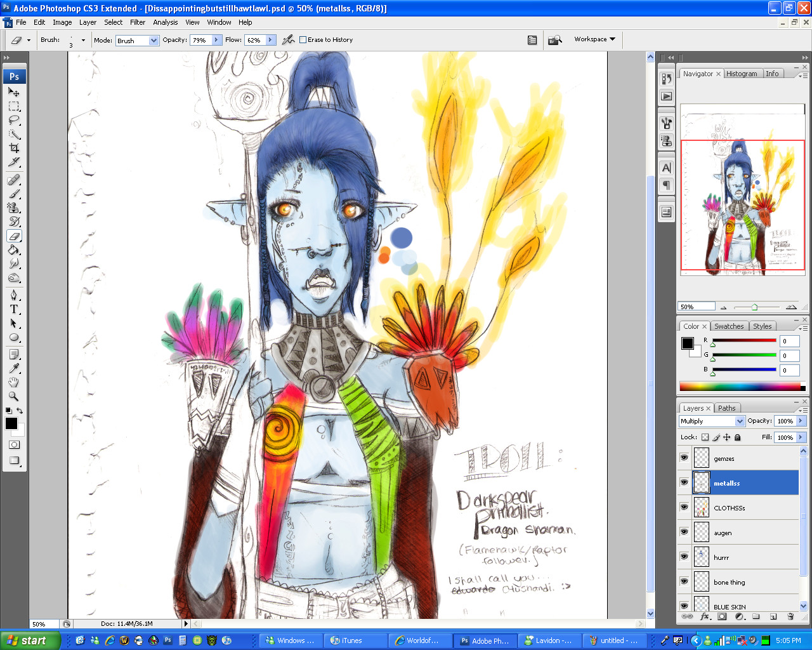Hide the gemzes layer
The width and height of the screenshot is (812, 650).
coord(684,458)
